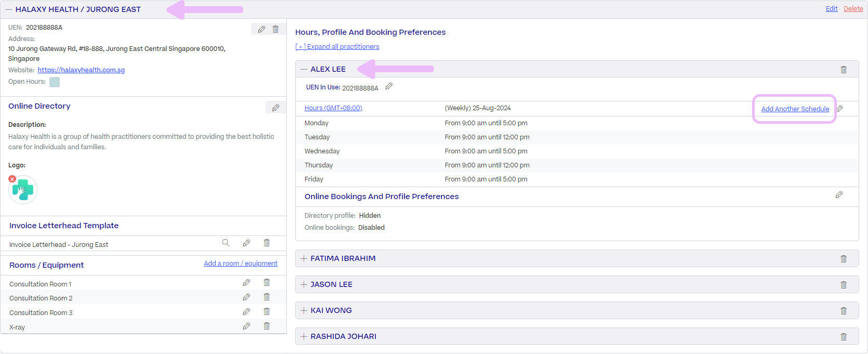Select the Monday hours row

(x=576, y=123)
